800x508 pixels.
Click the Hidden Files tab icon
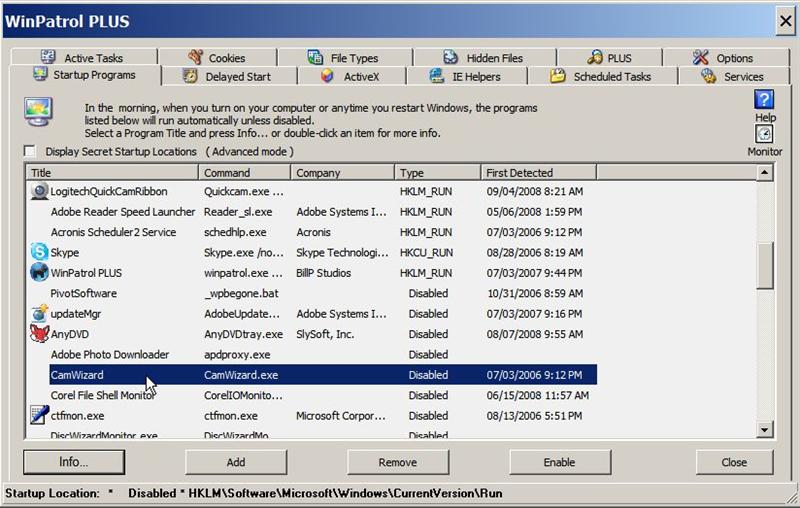pos(451,57)
